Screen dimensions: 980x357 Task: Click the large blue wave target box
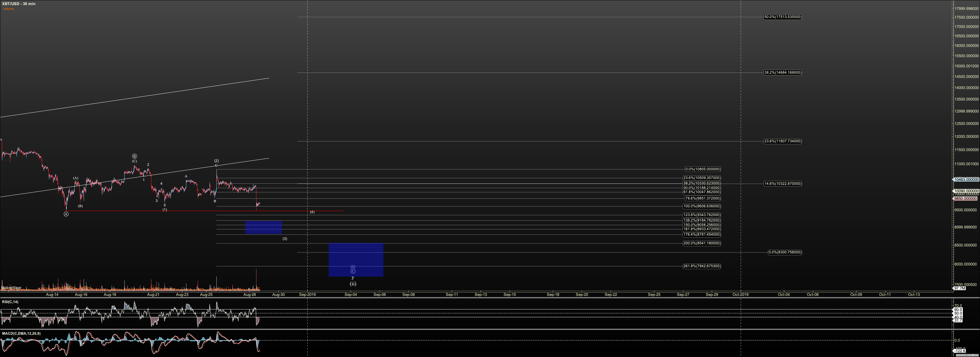pos(356,260)
